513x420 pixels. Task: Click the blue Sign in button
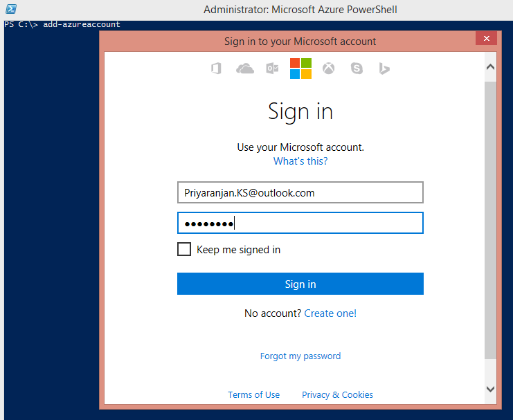point(300,284)
